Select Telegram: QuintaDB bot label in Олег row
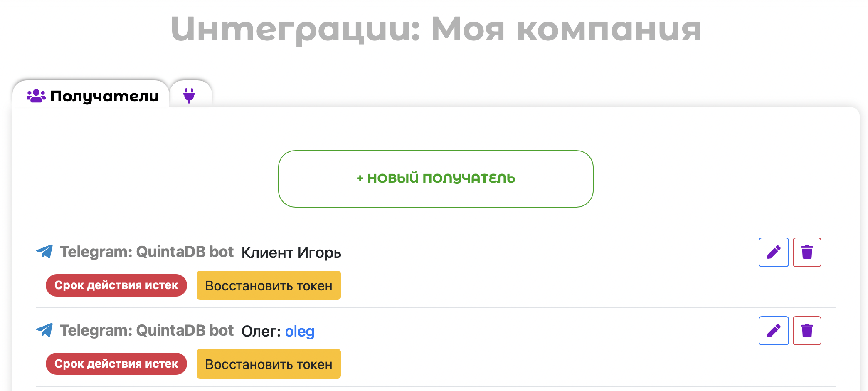The image size is (868, 391). pos(147,331)
